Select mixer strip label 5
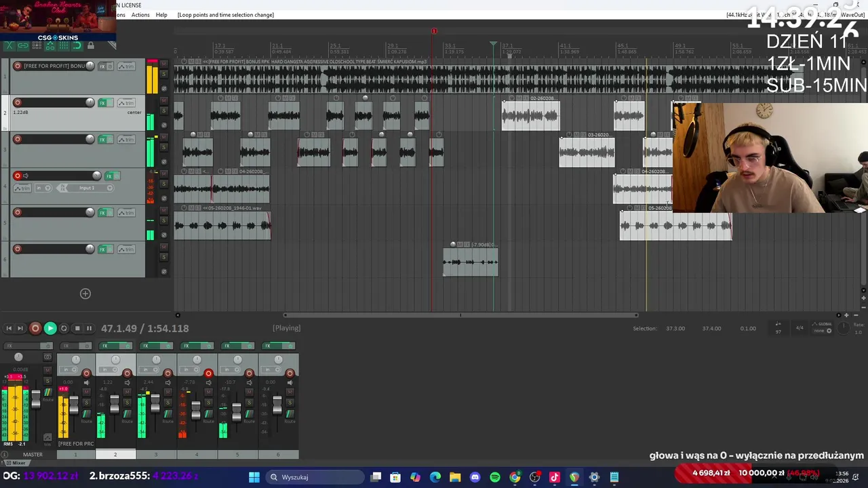 tap(237, 454)
